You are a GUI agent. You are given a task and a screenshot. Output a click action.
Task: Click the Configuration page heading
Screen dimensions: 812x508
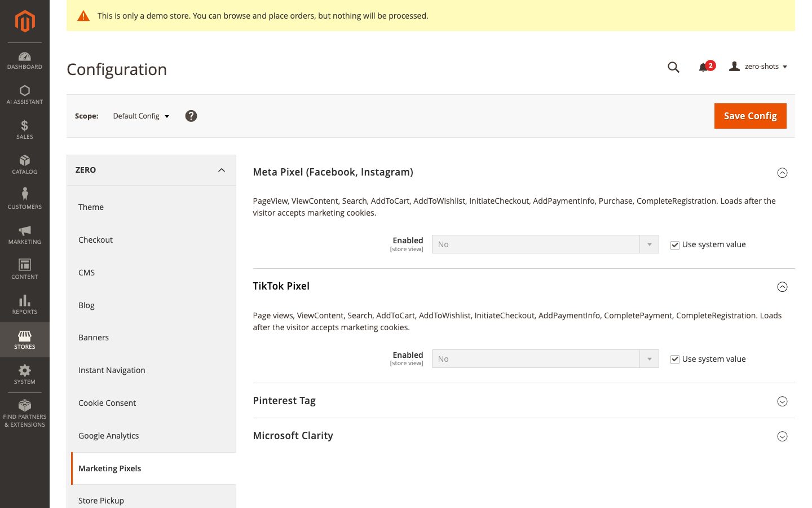point(117,69)
